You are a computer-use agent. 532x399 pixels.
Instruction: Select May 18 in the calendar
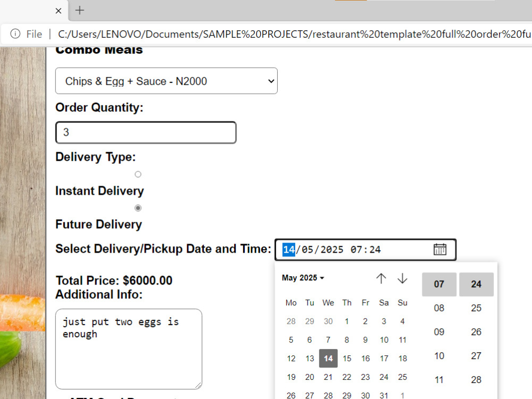(403, 358)
